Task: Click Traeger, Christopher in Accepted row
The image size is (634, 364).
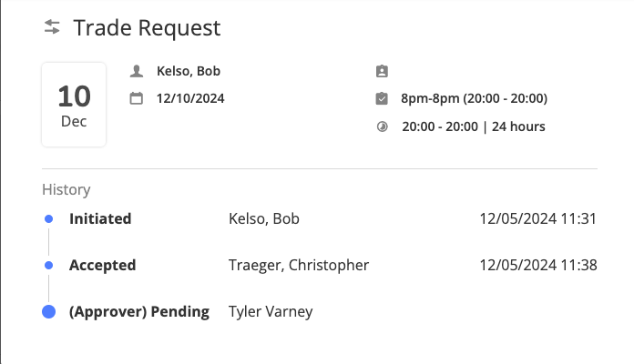Action: point(299,265)
